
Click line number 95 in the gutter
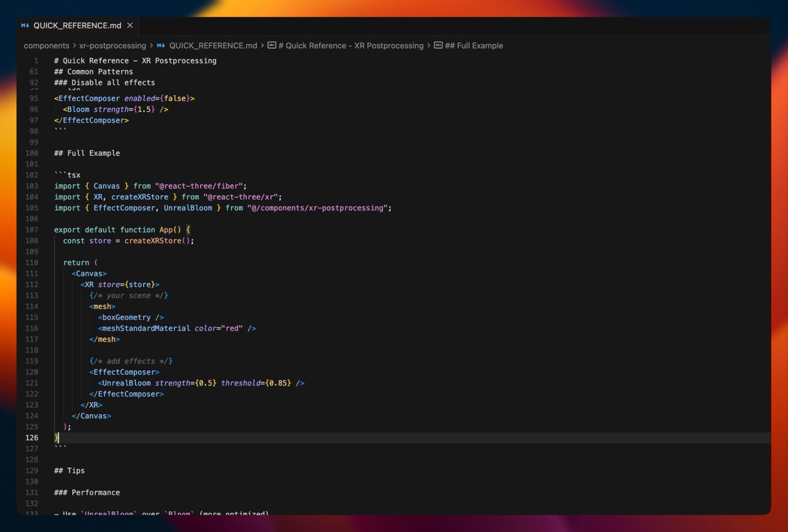point(33,99)
